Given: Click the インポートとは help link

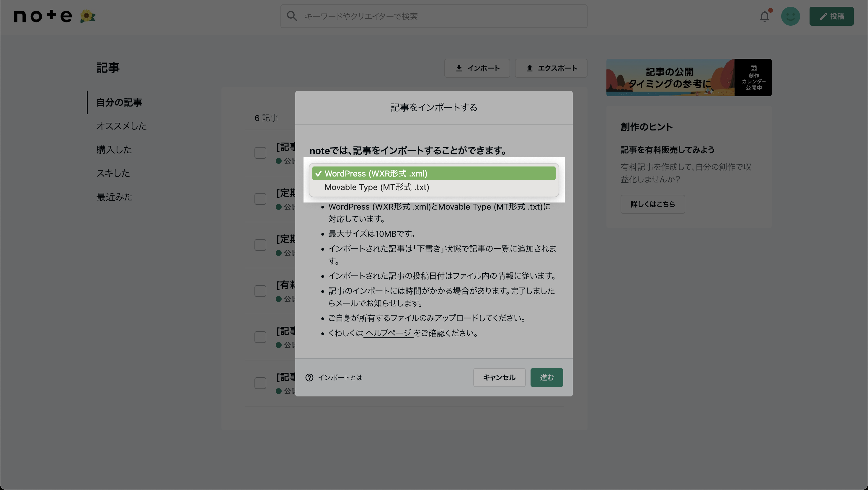Looking at the screenshot, I should pos(340,378).
